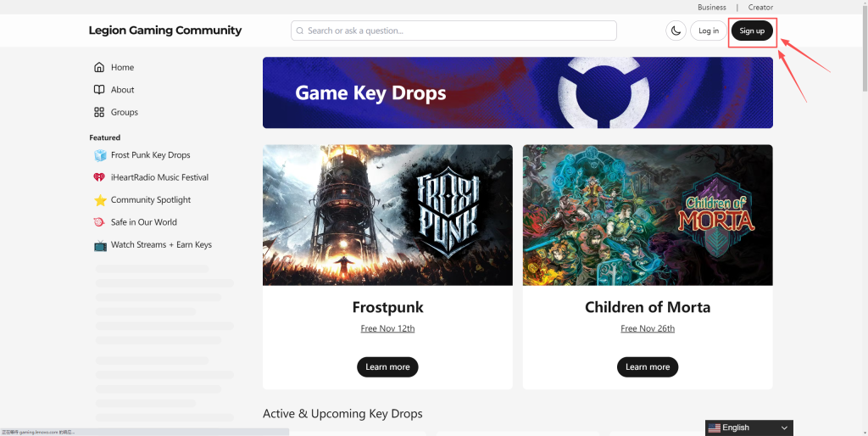Screen dimensions: 868x436
Task: Open the Creator link in top bar
Action: pyautogui.click(x=760, y=8)
